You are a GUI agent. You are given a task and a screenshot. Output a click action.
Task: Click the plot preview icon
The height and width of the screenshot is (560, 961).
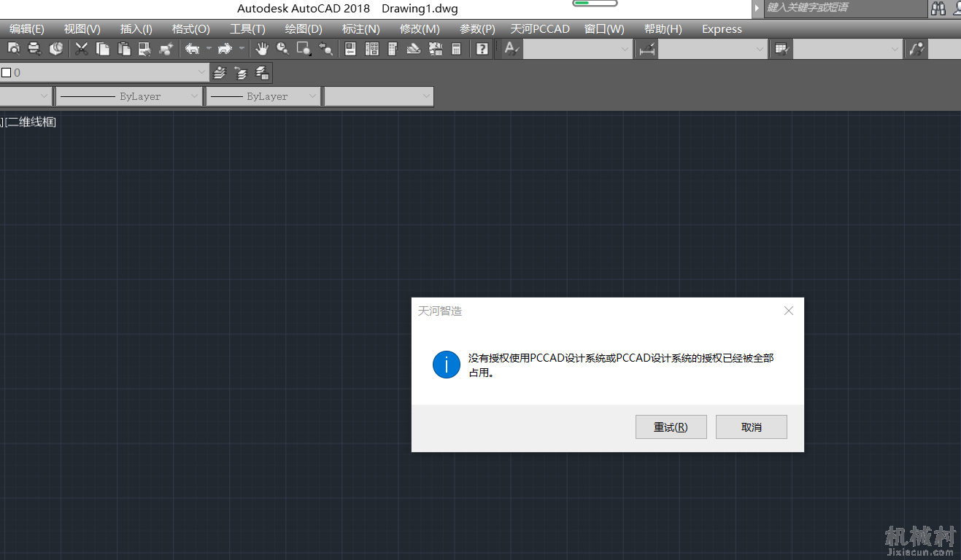(13, 49)
